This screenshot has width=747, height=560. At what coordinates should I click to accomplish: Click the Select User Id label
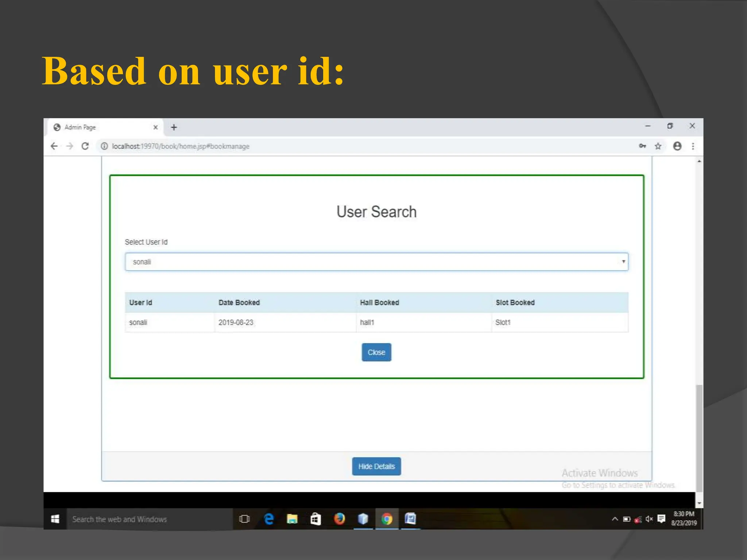pos(146,242)
